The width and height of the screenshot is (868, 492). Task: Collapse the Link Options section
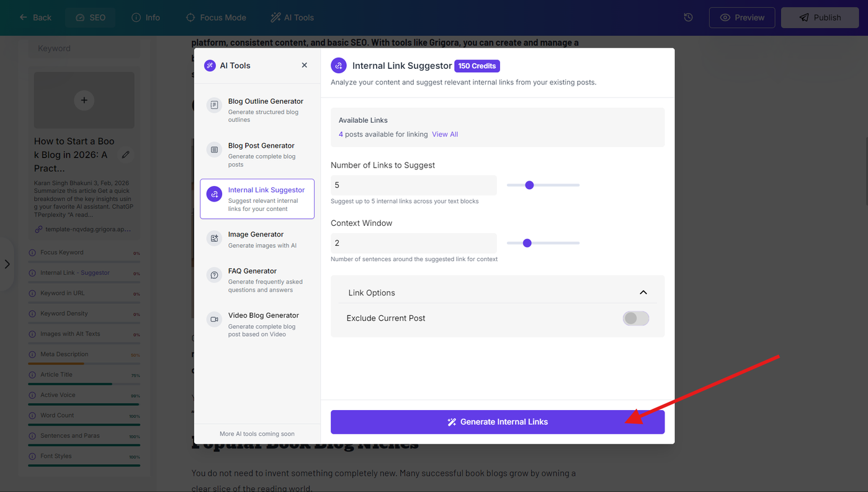[643, 292]
